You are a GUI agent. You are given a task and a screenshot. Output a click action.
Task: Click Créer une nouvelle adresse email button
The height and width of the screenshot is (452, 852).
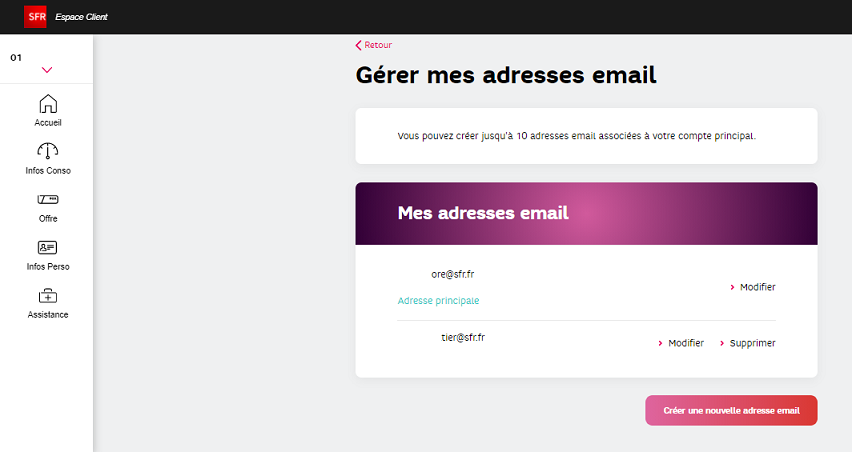point(731,410)
